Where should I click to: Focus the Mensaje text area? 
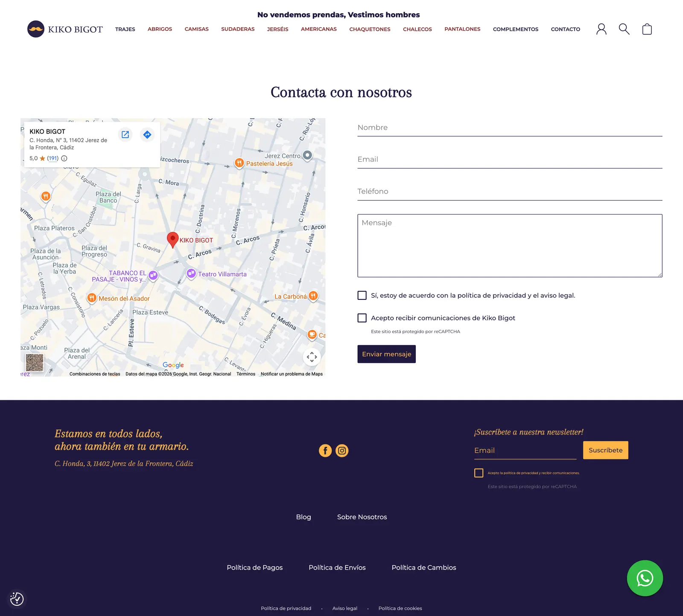pos(510,246)
